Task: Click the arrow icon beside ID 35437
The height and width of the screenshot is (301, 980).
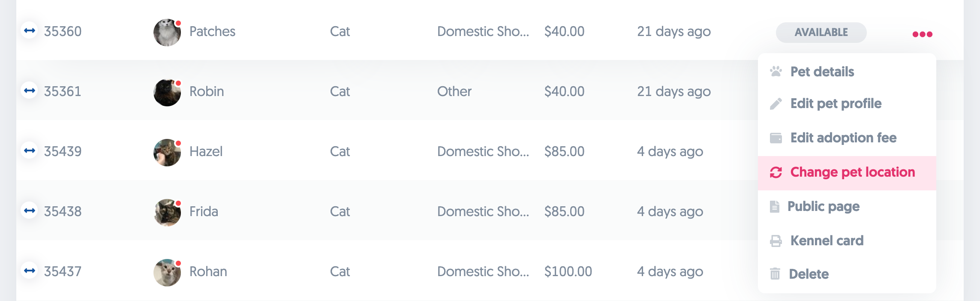Action: [x=30, y=271]
